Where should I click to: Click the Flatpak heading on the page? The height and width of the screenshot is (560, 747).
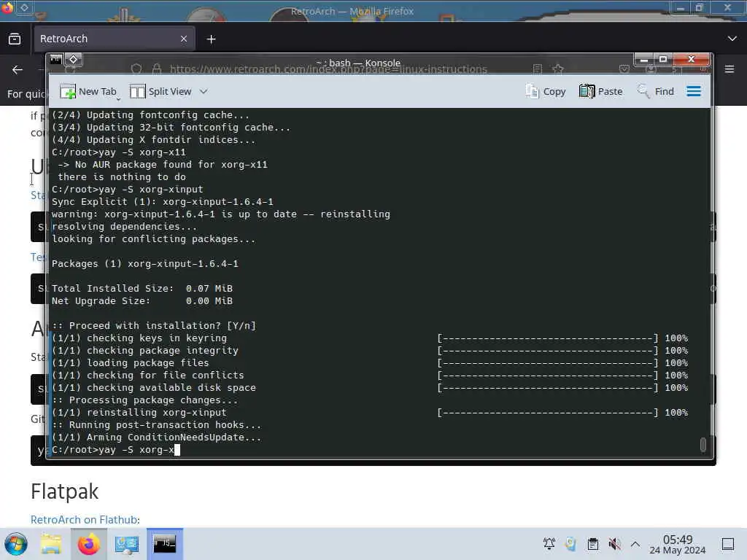(x=64, y=491)
